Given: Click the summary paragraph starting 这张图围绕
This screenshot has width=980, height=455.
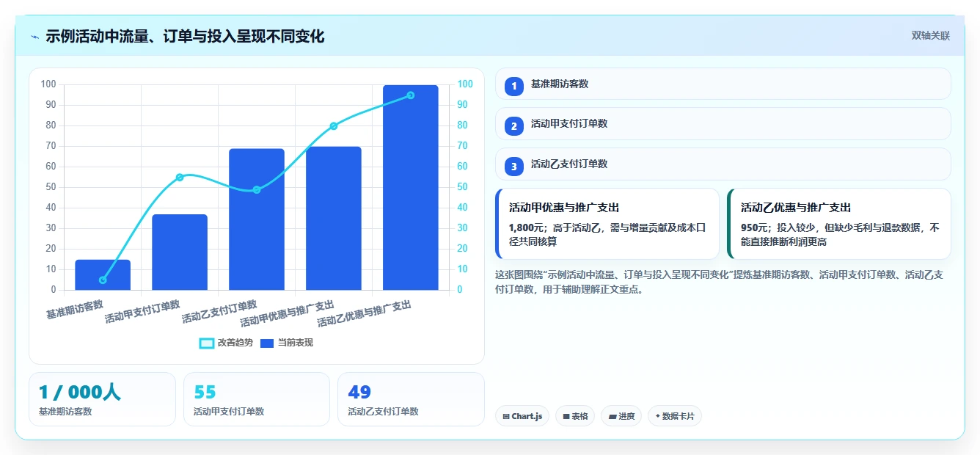Looking at the screenshot, I should pyautogui.click(x=720, y=282).
